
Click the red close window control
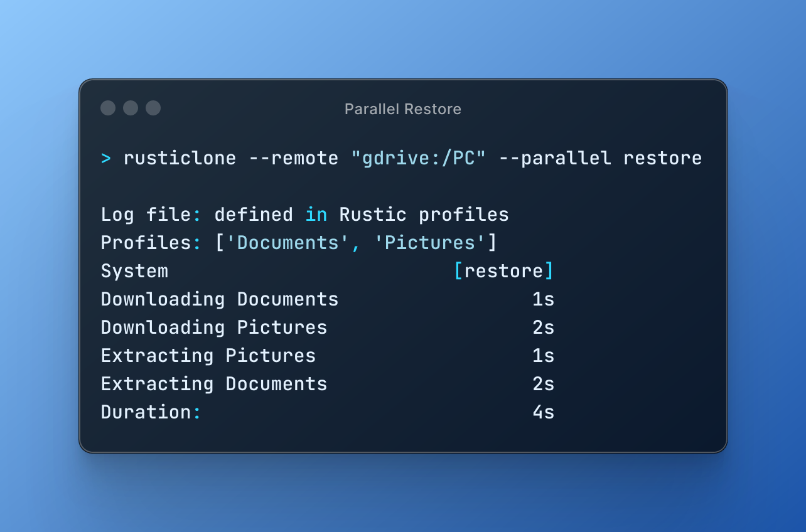[x=107, y=108]
